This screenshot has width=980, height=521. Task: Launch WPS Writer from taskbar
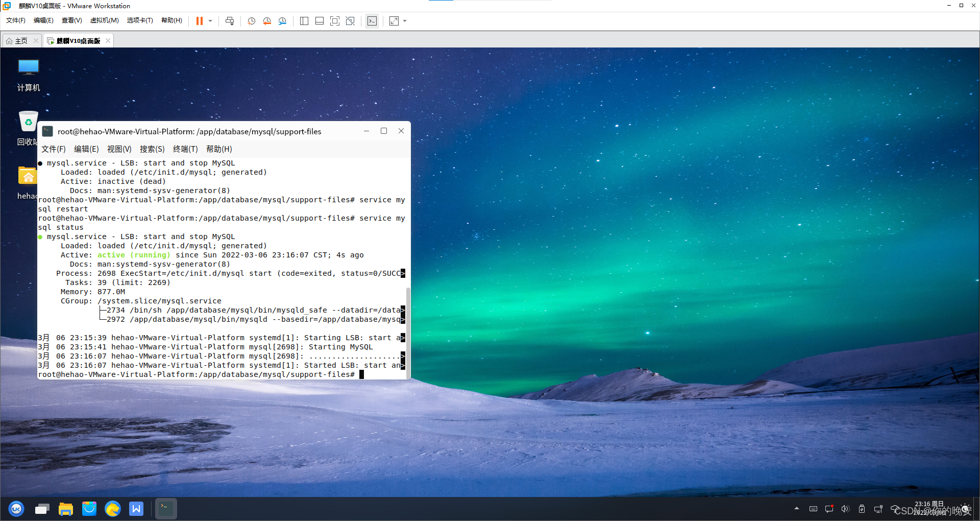[x=136, y=509]
